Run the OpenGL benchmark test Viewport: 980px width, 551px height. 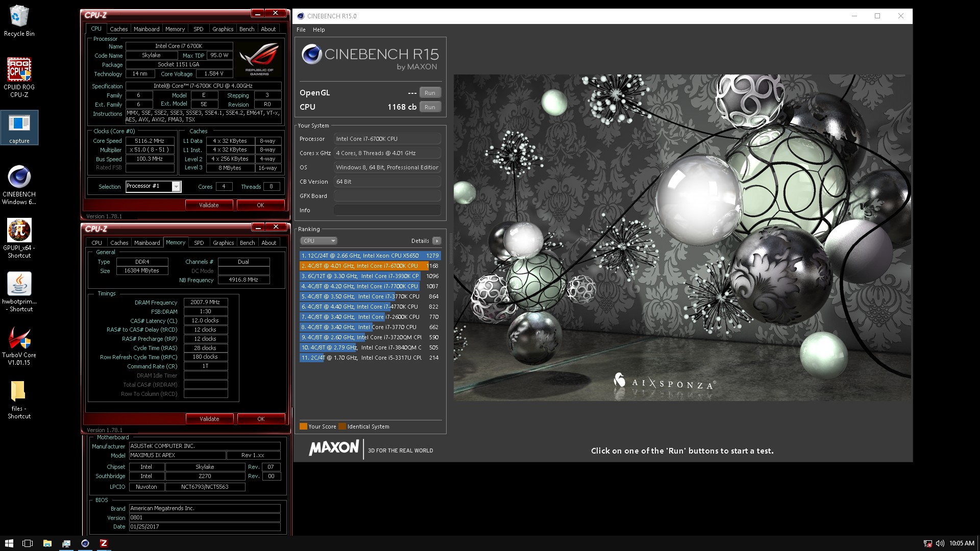pos(430,93)
